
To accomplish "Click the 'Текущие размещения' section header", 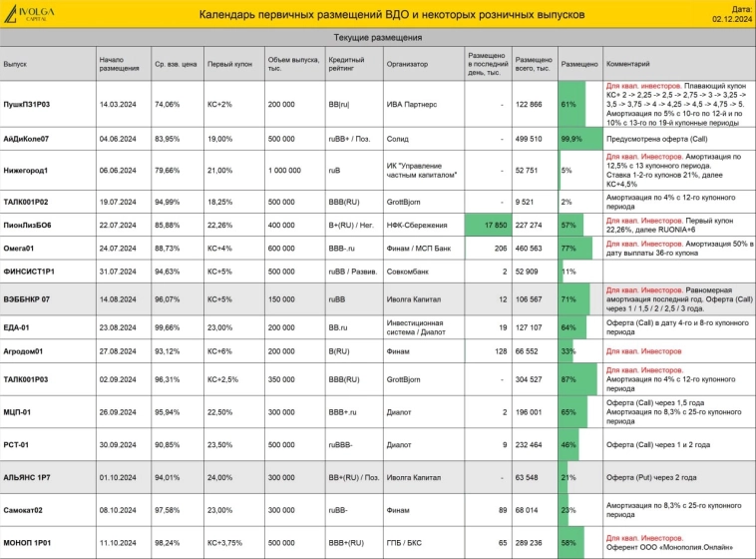I will (377, 37).
